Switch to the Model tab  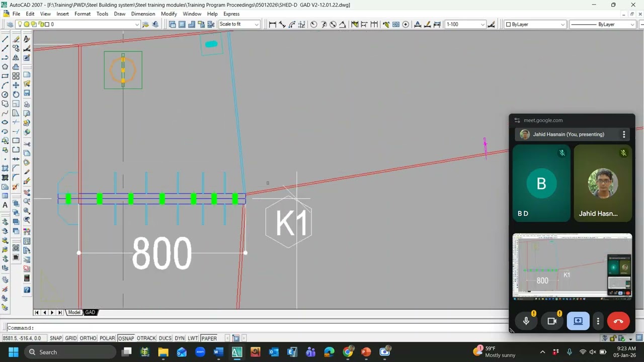coord(74,313)
